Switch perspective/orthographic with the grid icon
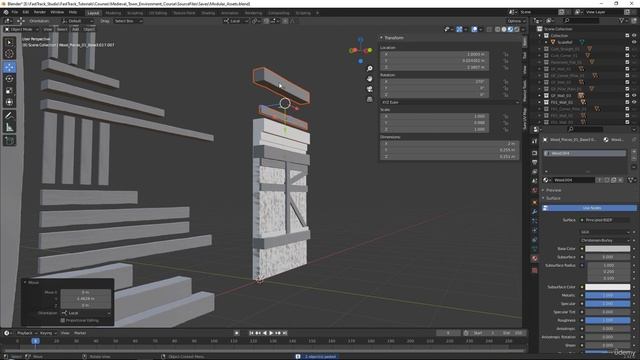Viewport: 640px width, 360px height. tap(369, 99)
